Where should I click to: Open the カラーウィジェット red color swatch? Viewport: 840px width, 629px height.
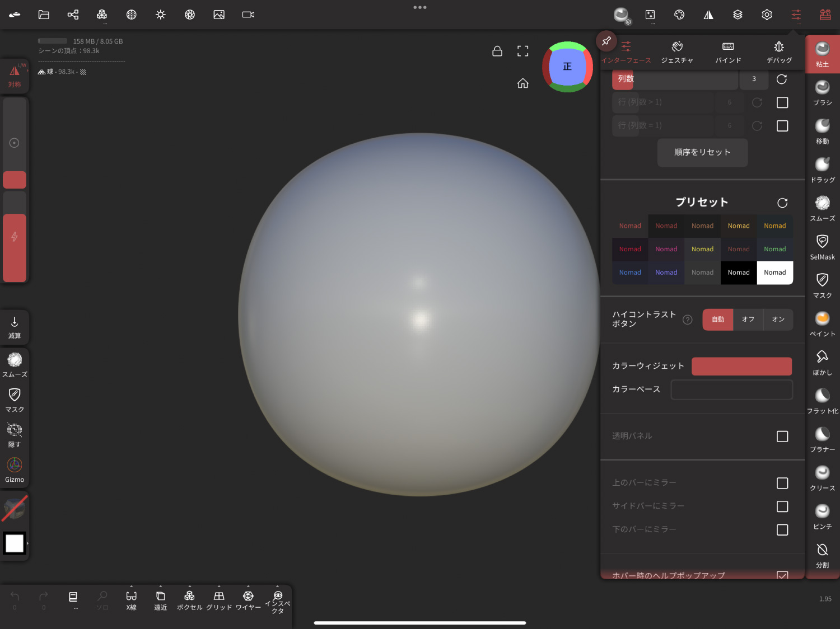[741, 367]
